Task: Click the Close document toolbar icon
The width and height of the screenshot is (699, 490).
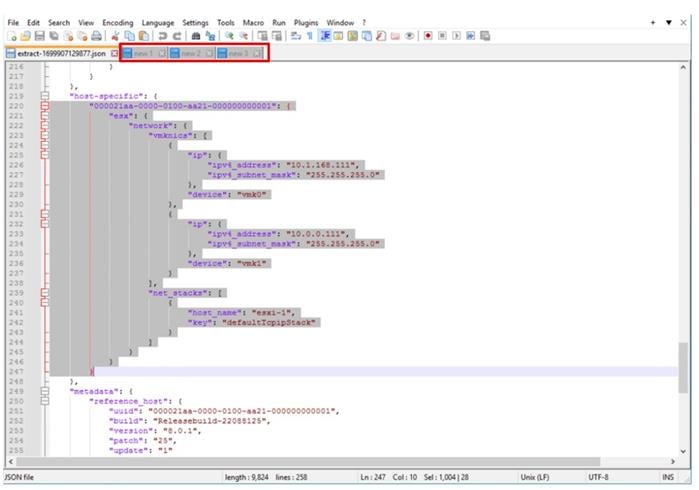Action: (68, 36)
